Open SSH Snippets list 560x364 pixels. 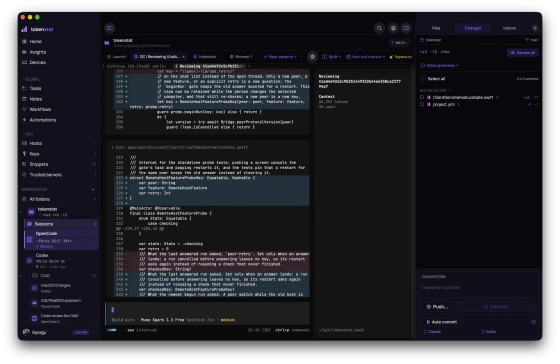click(x=39, y=164)
